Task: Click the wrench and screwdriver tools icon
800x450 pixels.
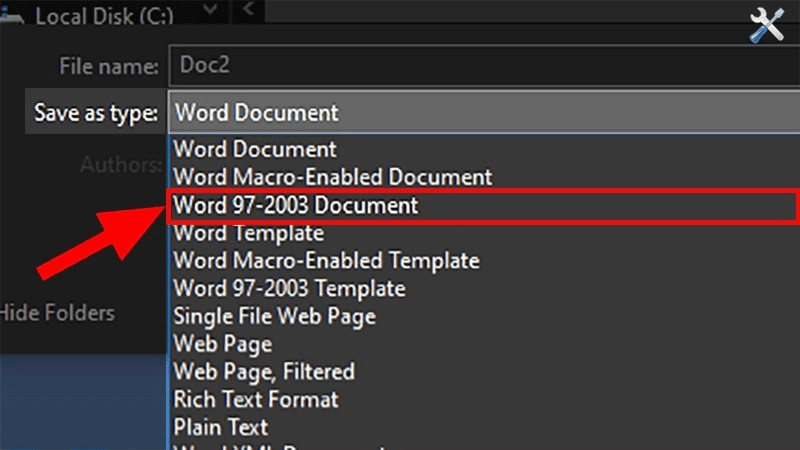Action: tap(770, 21)
